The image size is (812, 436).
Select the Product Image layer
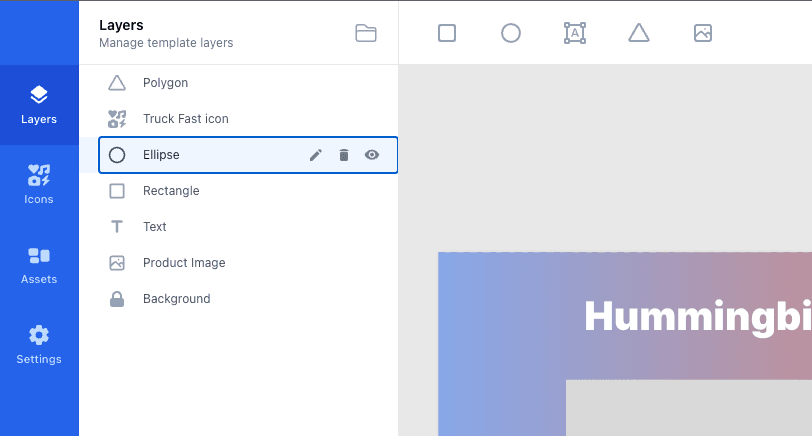coord(184,263)
